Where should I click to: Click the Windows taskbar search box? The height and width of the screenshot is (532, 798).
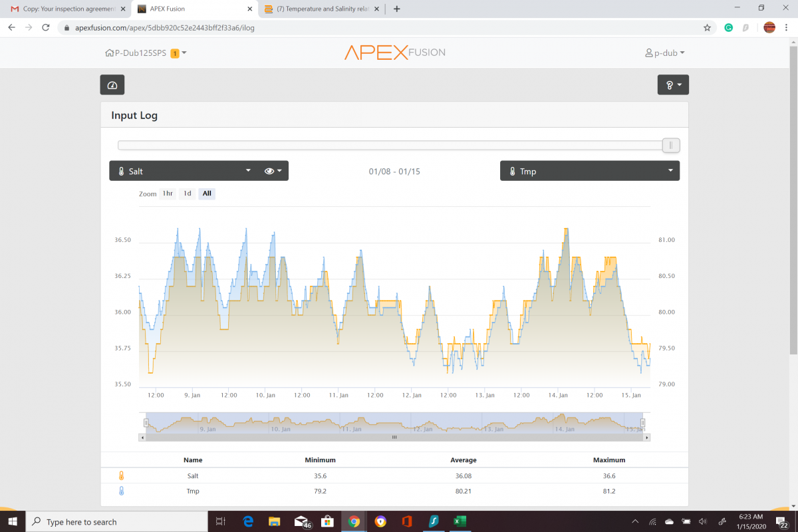click(116, 521)
